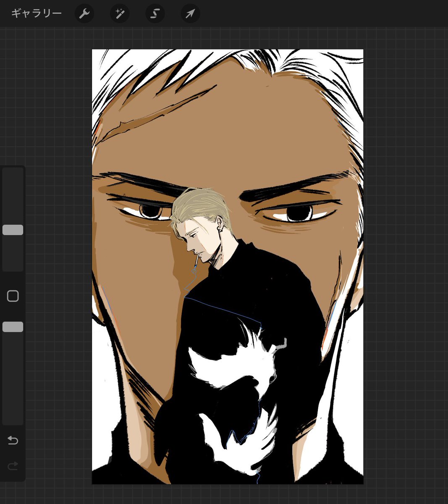448x504 pixels.
Task: Open the Actions wrench menu
Action: (x=84, y=14)
